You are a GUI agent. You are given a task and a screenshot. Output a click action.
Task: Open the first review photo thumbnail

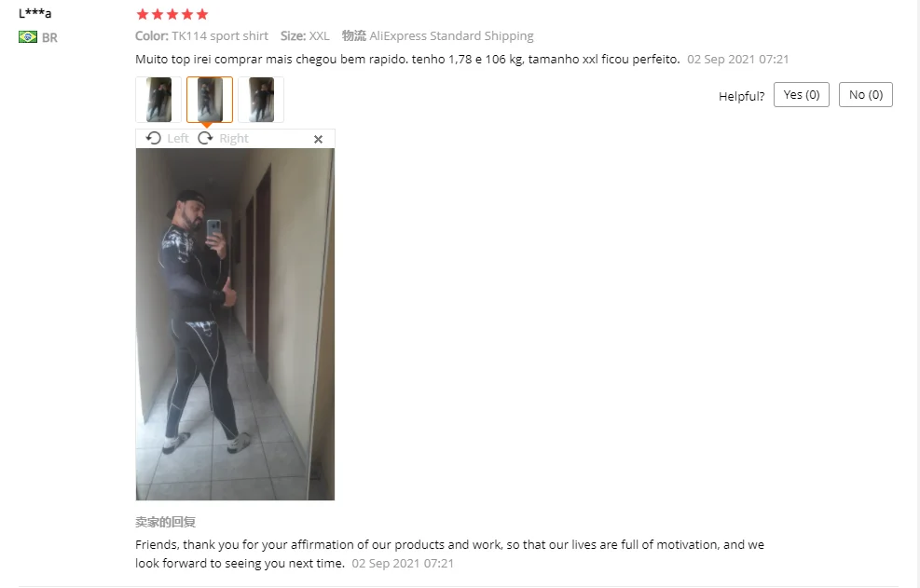point(158,100)
